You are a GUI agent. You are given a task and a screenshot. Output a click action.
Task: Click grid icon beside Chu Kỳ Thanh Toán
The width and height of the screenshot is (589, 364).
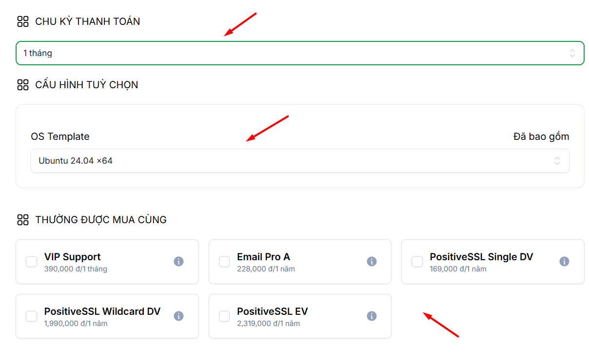23,21
